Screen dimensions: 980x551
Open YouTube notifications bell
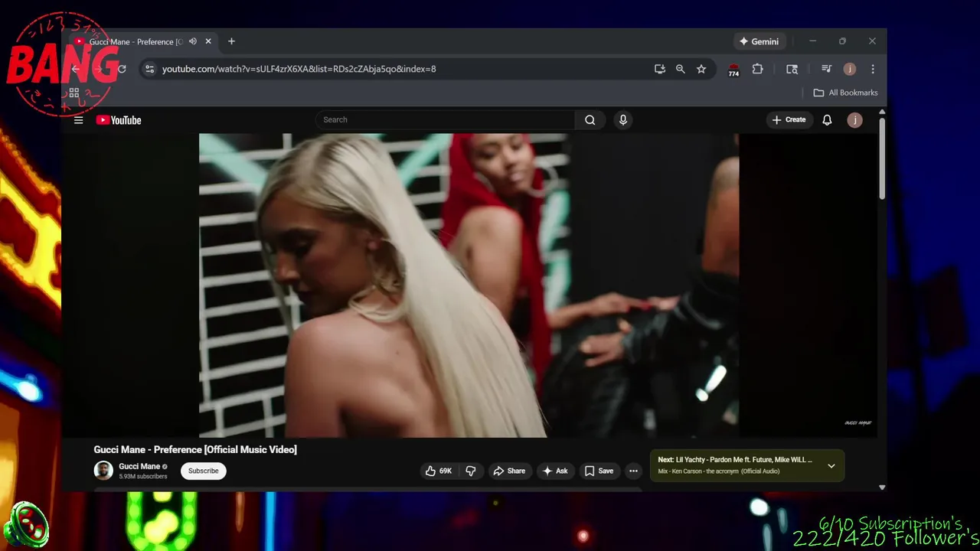(827, 120)
